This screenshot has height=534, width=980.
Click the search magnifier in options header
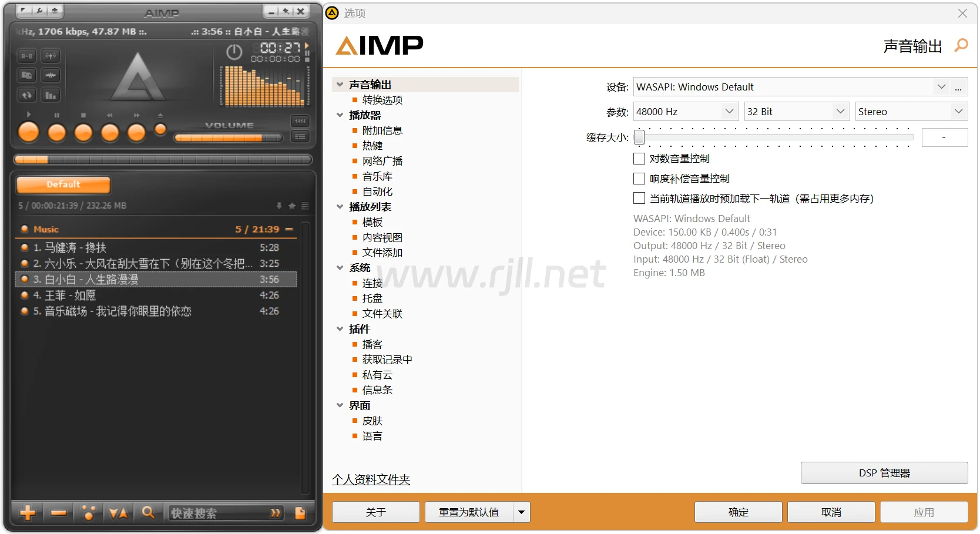[961, 45]
